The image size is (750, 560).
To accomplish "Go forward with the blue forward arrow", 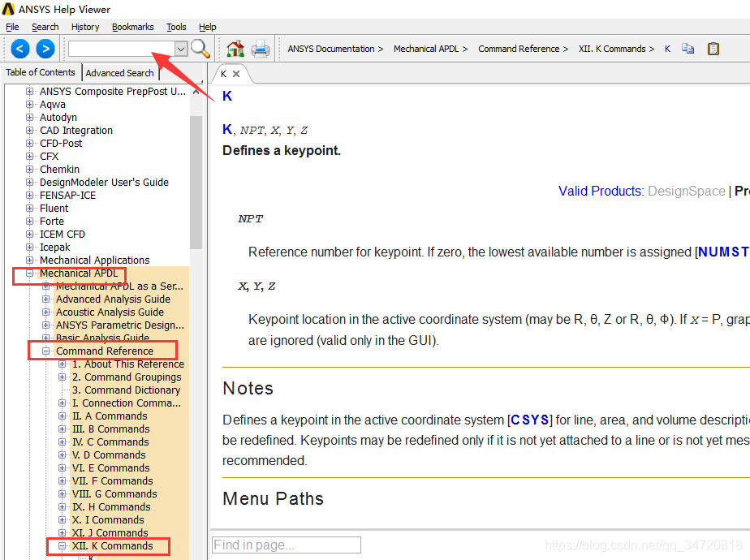I will (45, 49).
